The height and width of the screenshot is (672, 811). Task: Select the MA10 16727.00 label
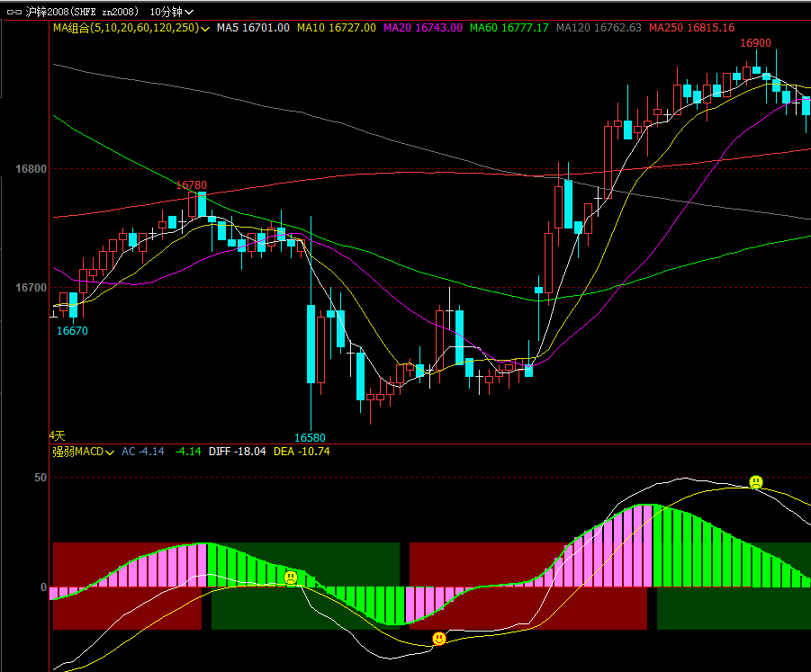tap(337, 28)
